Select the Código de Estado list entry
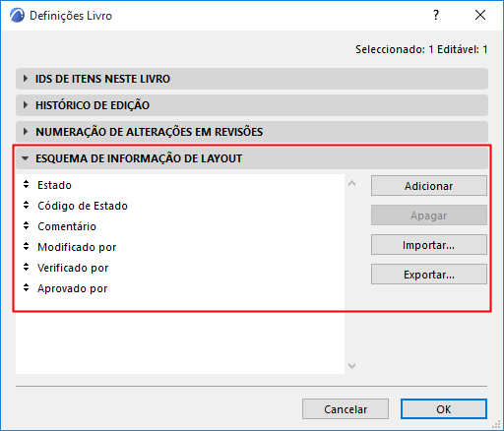This screenshot has width=504, height=431. (x=180, y=206)
